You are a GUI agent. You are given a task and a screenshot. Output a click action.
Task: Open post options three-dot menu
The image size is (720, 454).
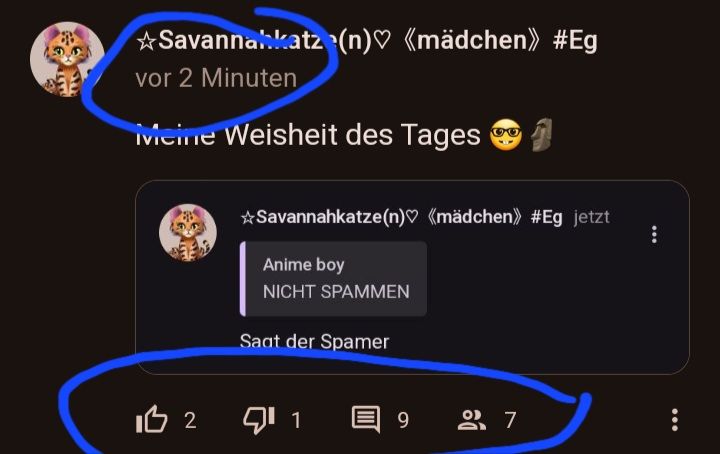coord(675,420)
